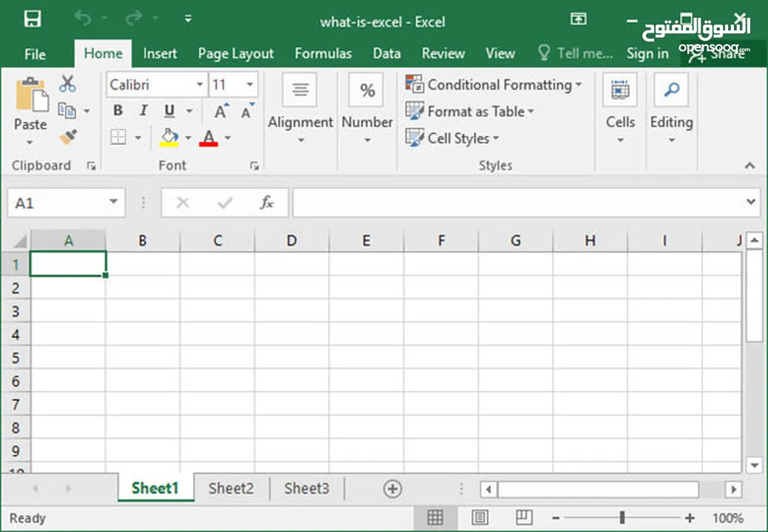Open the Page Layout tab
This screenshot has height=532, width=768.
click(236, 54)
